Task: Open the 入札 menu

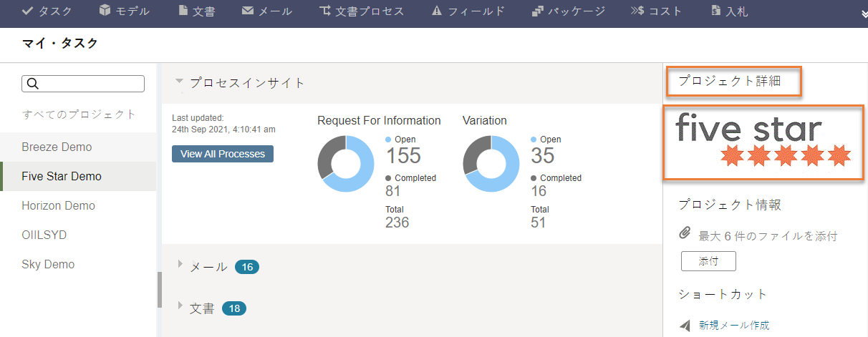Action: click(x=730, y=11)
